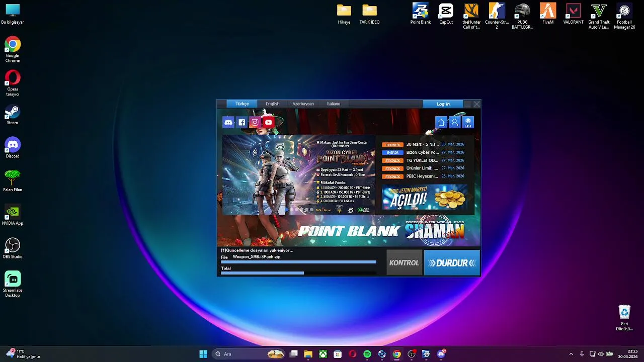Open the YouTube icon in the launcher
This screenshot has width=644, height=362.
pos(269,122)
